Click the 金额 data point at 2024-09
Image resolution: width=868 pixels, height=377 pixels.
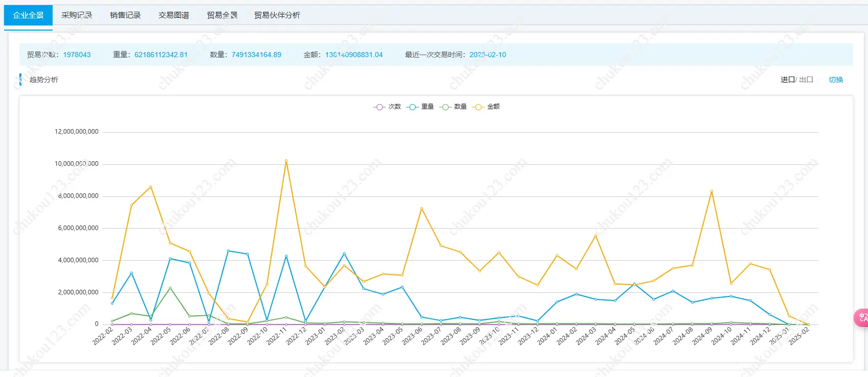point(711,191)
